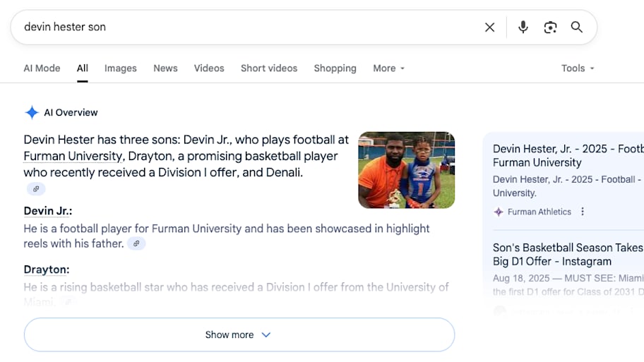Open the Shopping tab

pyautogui.click(x=335, y=68)
